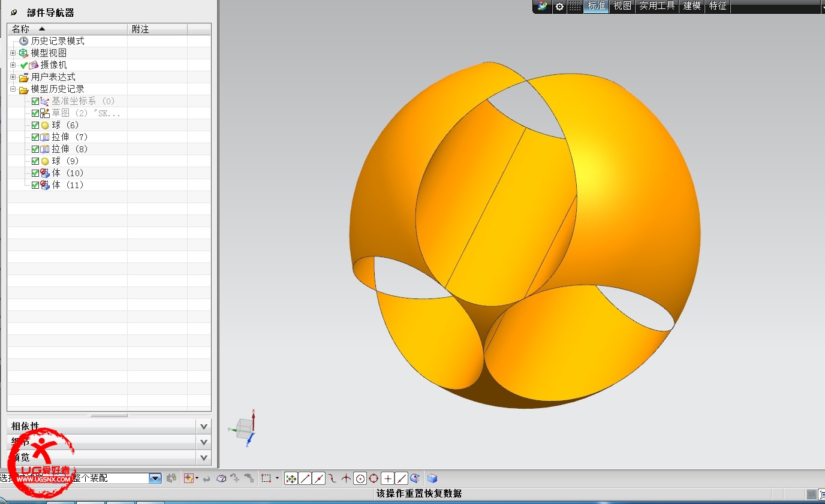
Task: Switch to the 建模 tab
Action: 692,6
